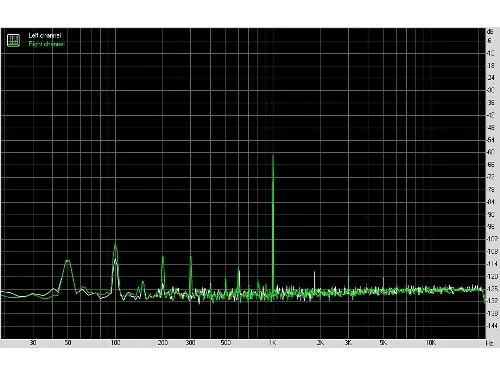Click the Hz unit label

[x=489, y=343]
